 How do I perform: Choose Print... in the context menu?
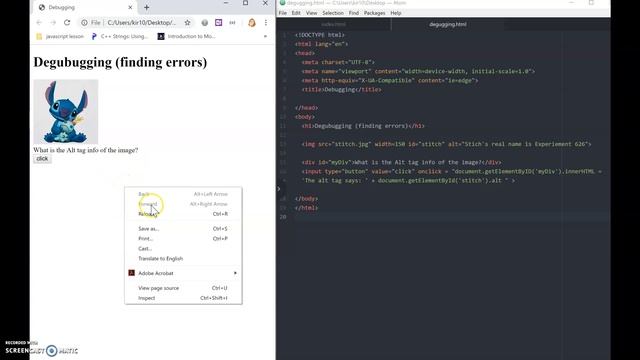[183, 238]
